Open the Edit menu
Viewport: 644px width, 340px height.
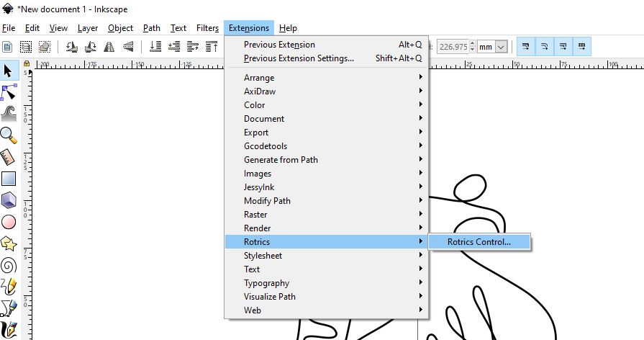coord(32,28)
